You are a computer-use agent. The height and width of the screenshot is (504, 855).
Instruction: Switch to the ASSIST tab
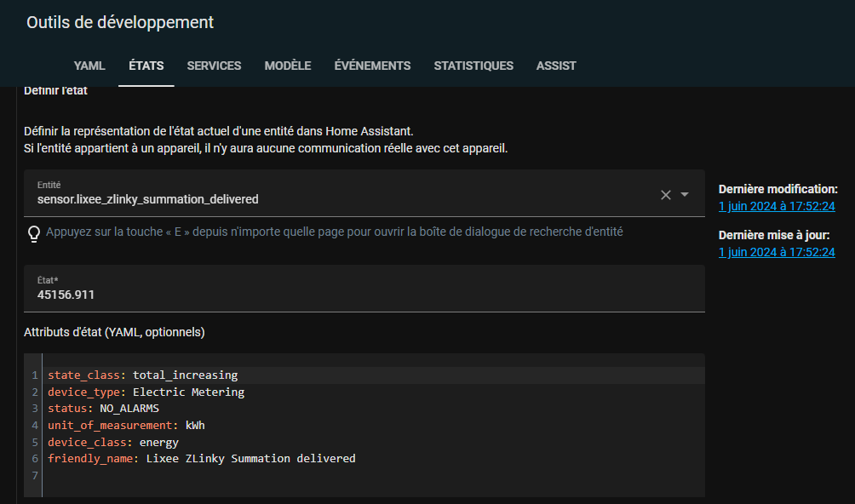coord(555,66)
